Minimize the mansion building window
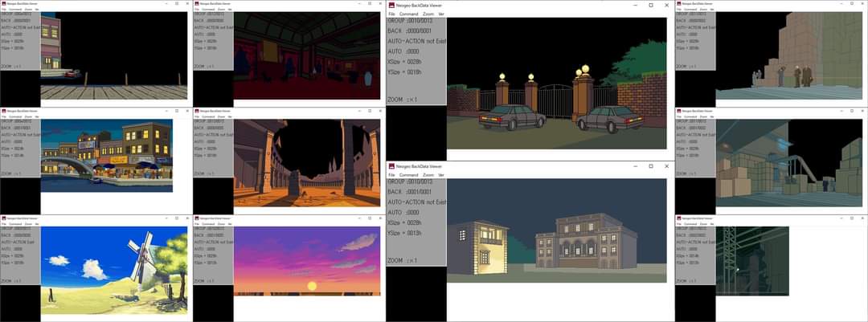Viewport: 868px width, 322px height. pos(635,166)
